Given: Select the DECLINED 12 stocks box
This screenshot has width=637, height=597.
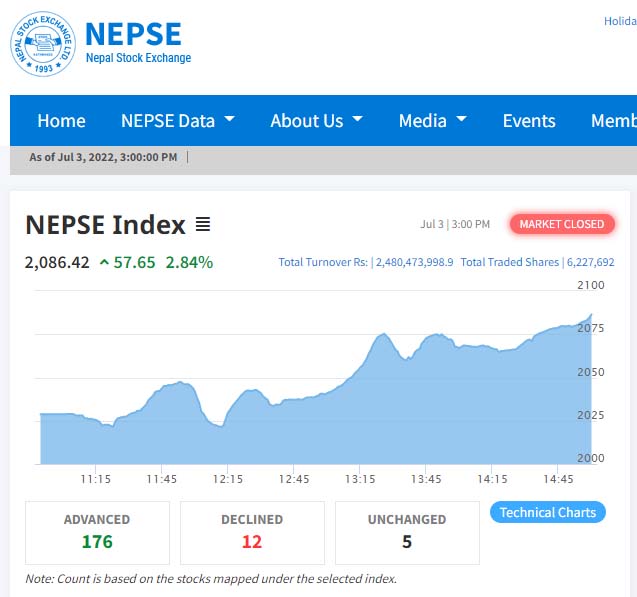Looking at the screenshot, I should pos(252,532).
